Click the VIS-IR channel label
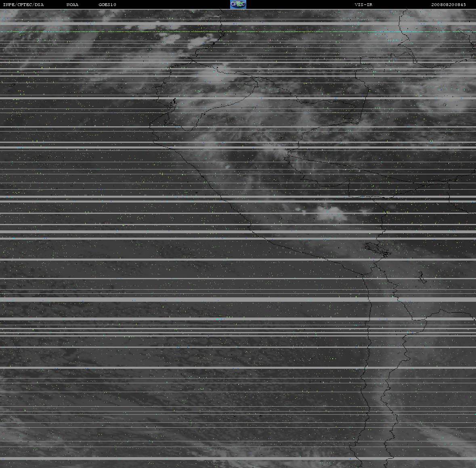This screenshot has width=476, height=468. 363,4
